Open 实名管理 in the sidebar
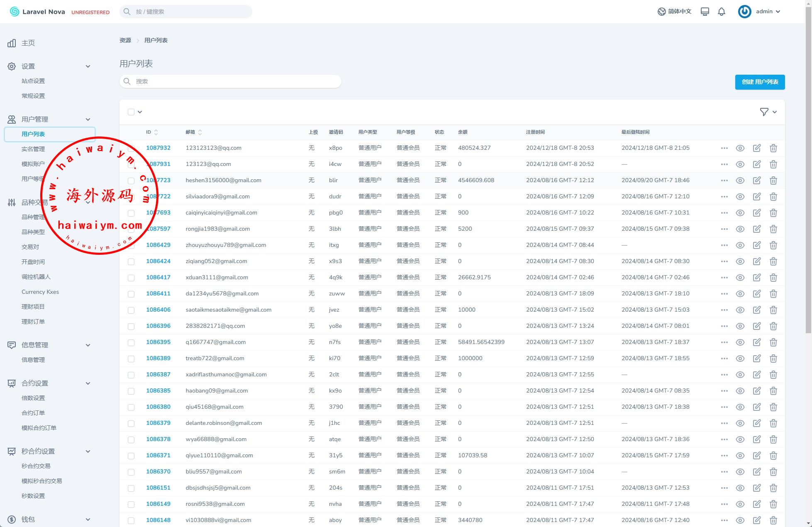This screenshot has height=527, width=812. click(x=33, y=149)
